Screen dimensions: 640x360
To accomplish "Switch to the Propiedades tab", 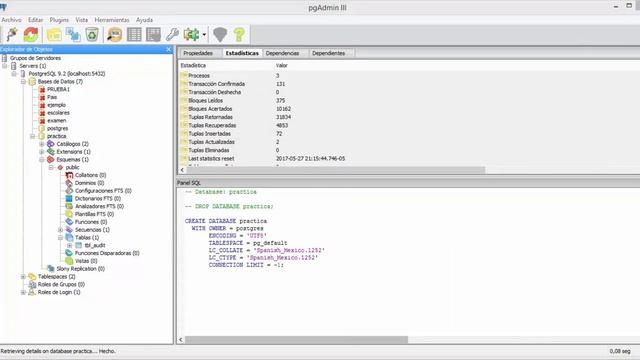I will tap(198, 53).
